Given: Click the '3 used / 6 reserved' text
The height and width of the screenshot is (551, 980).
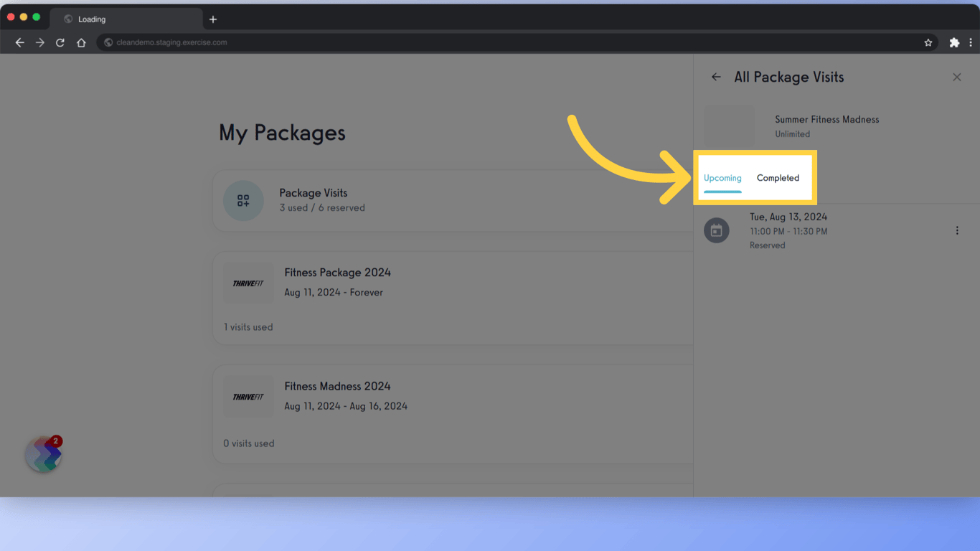Looking at the screenshot, I should (x=322, y=208).
